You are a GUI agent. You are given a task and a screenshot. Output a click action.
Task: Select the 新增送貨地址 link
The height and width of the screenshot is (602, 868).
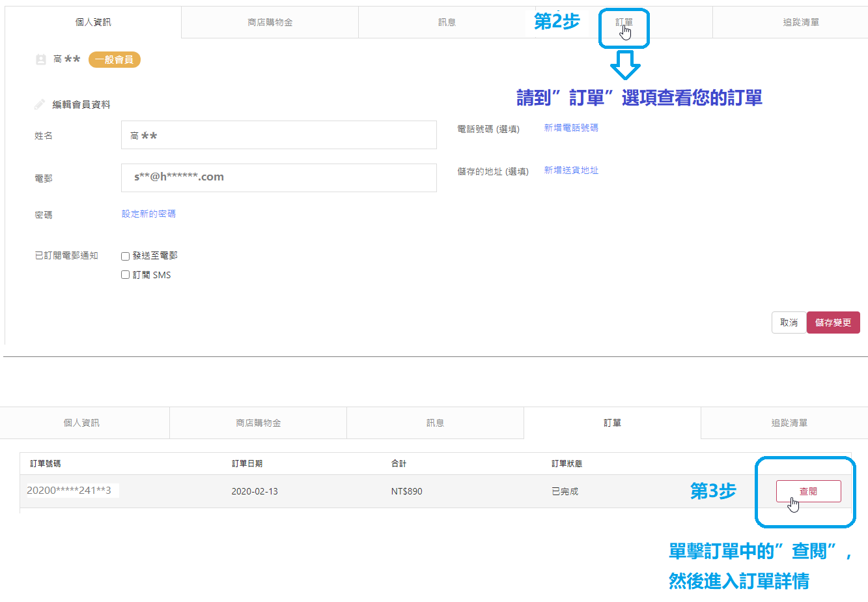click(x=571, y=170)
